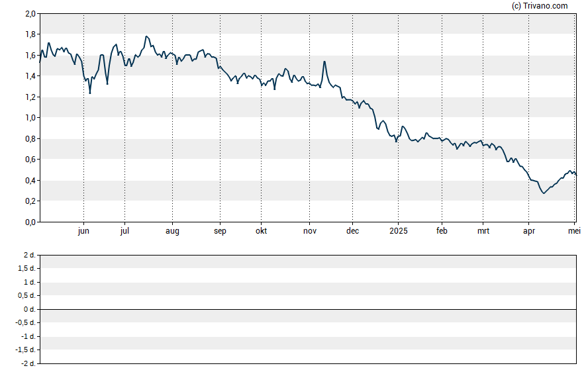Click the 'aug' month label
This screenshot has height=374, width=588.
[173, 231]
